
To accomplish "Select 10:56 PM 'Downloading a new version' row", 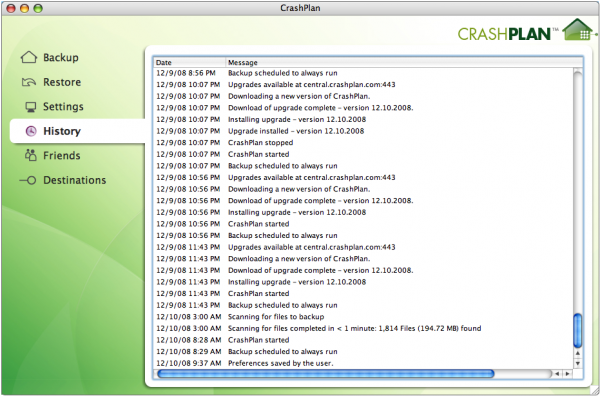I will click(364, 189).
